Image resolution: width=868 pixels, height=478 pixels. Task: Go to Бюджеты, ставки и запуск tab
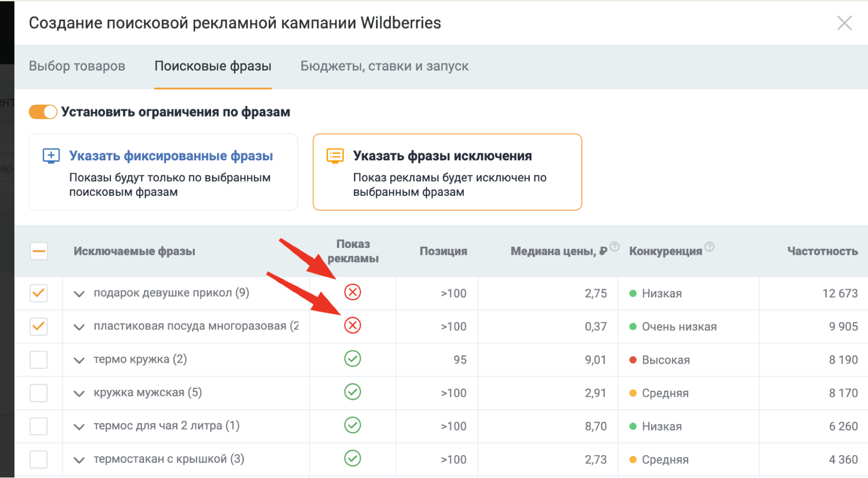click(x=384, y=66)
